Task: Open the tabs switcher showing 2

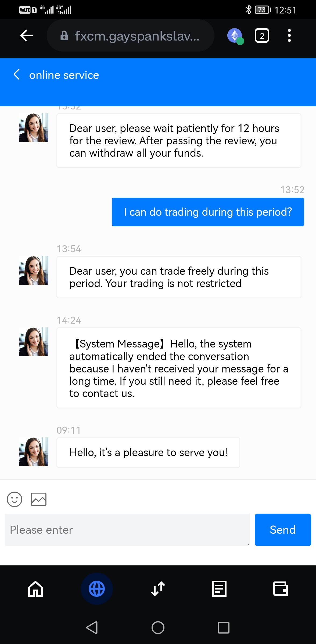Action: (x=262, y=36)
